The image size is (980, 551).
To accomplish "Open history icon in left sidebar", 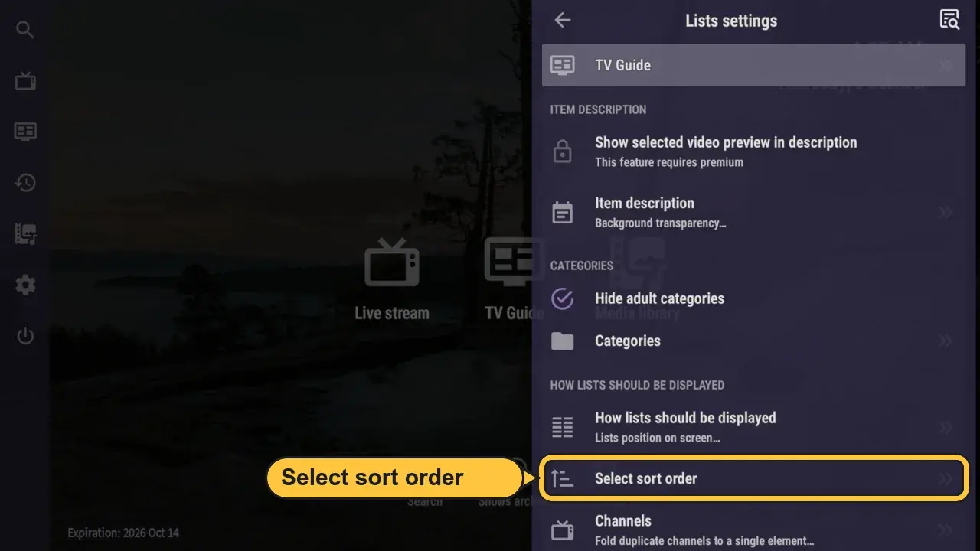I will tap(25, 182).
